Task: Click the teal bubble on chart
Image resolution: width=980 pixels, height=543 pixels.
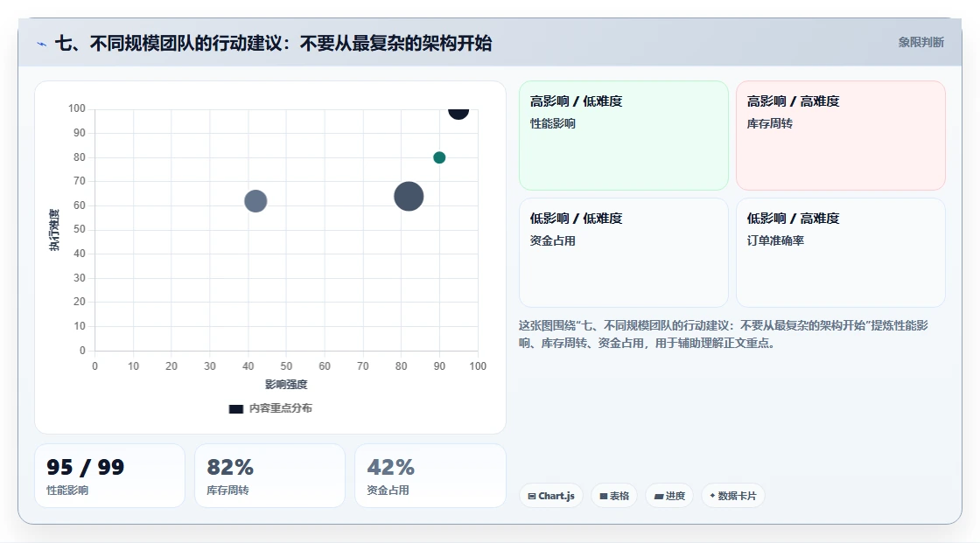Action: coord(439,157)
